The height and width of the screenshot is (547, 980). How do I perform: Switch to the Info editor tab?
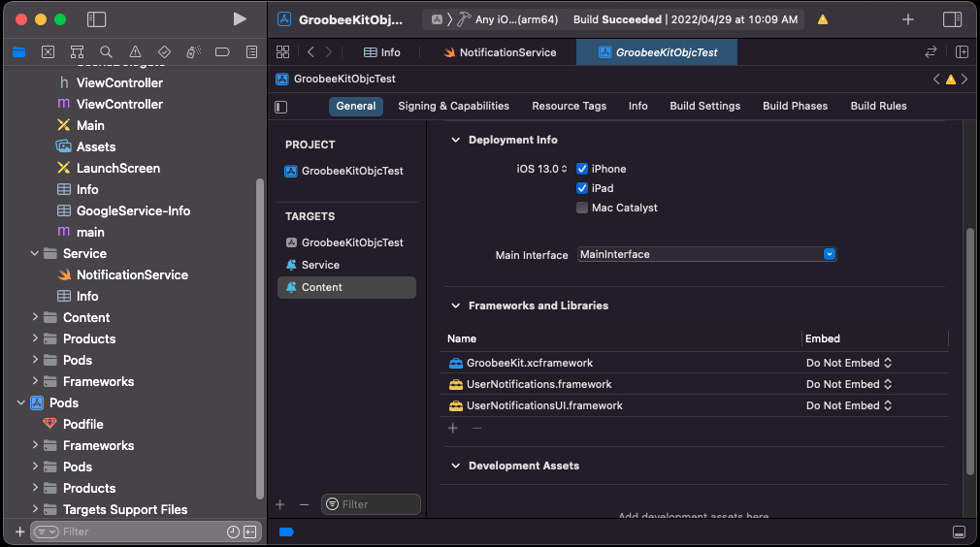(382, 52)
